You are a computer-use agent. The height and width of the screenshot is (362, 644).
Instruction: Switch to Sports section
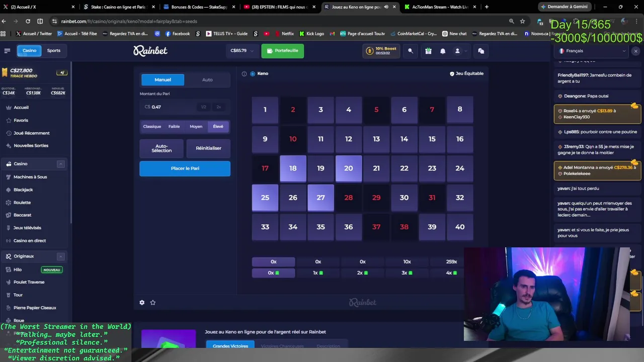[54, 51]
